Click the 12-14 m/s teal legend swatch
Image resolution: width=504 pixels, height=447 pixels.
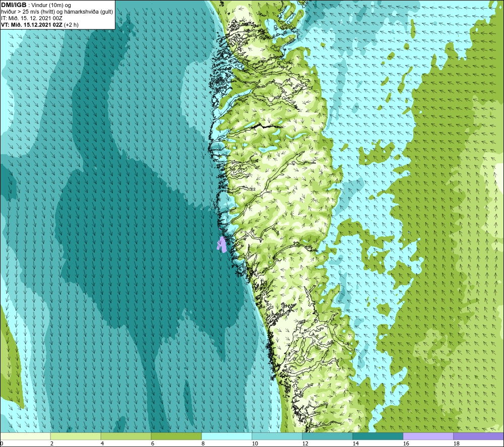click(327, 436)
